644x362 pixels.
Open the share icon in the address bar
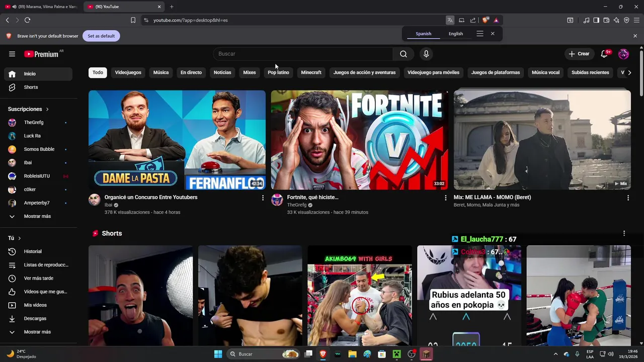[x=473, y=20]
